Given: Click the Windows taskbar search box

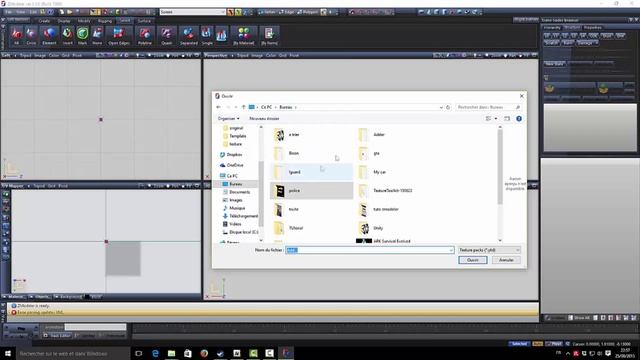Looking at the screenshot, I should tap(73, 353).
